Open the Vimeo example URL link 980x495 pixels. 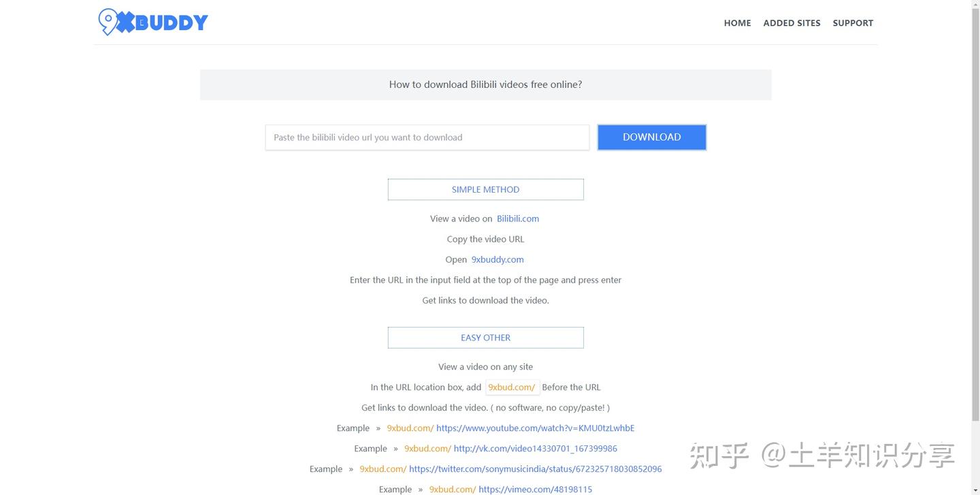536,490
